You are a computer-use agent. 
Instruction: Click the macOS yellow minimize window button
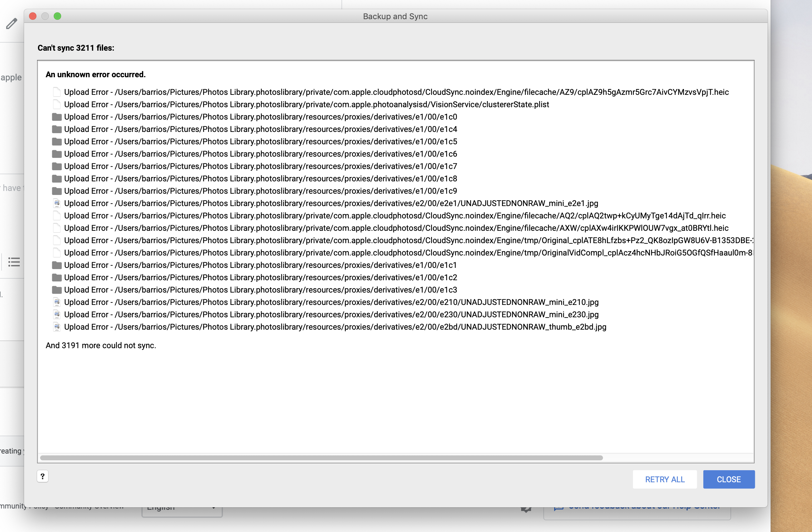[x=46, y=16]
